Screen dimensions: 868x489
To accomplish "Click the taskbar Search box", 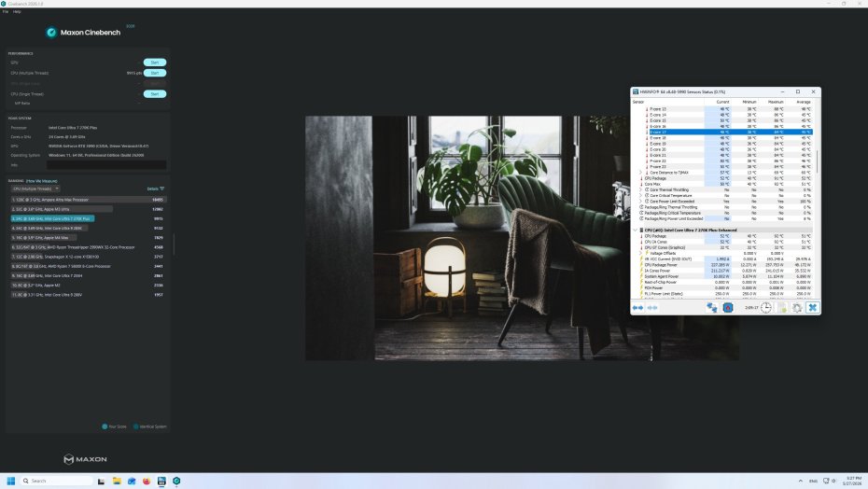I will tap(56, 481).
